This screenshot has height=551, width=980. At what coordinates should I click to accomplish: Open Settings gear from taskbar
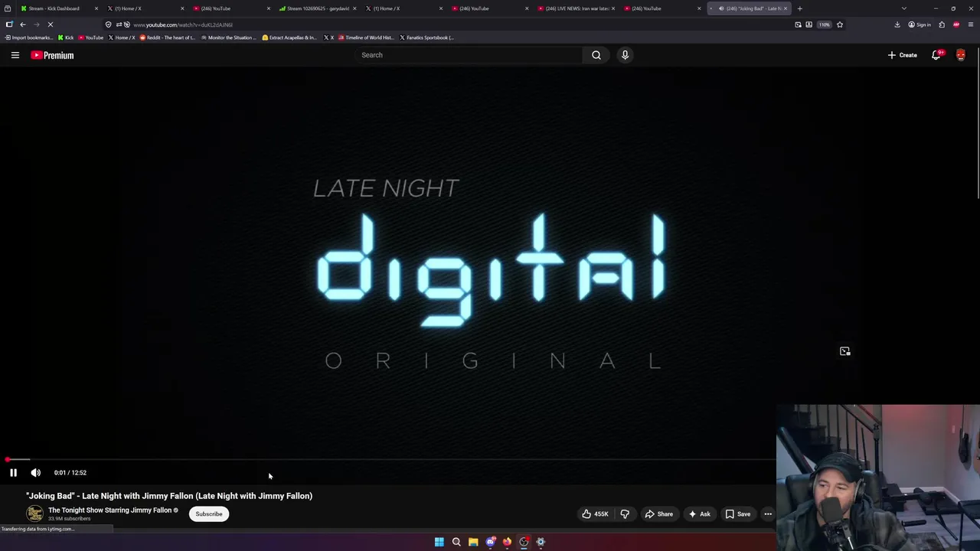[541, 542]
